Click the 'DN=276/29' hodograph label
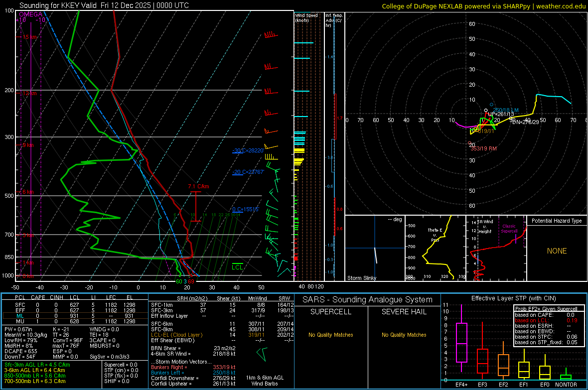This screenshot has height=390, width=588. click(525, 122)
